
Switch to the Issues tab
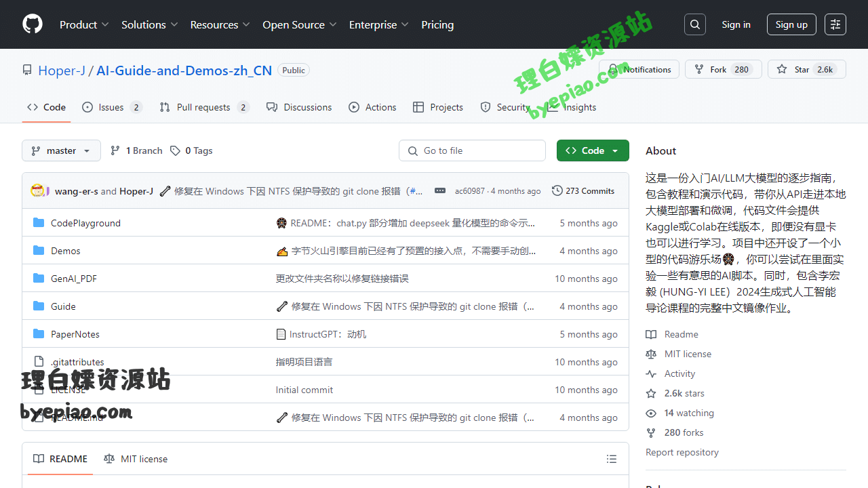click(112, 107)
